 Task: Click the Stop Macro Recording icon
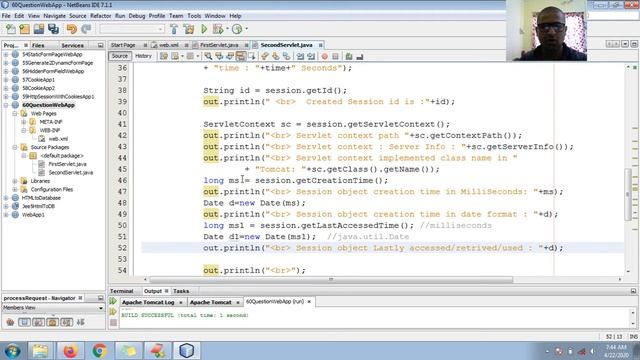(336, 56)
